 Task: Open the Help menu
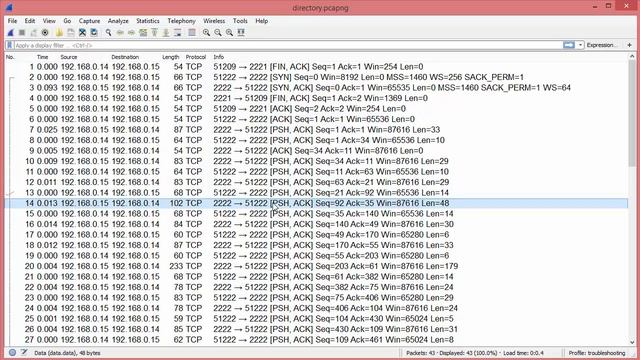(x=262, y=21)
